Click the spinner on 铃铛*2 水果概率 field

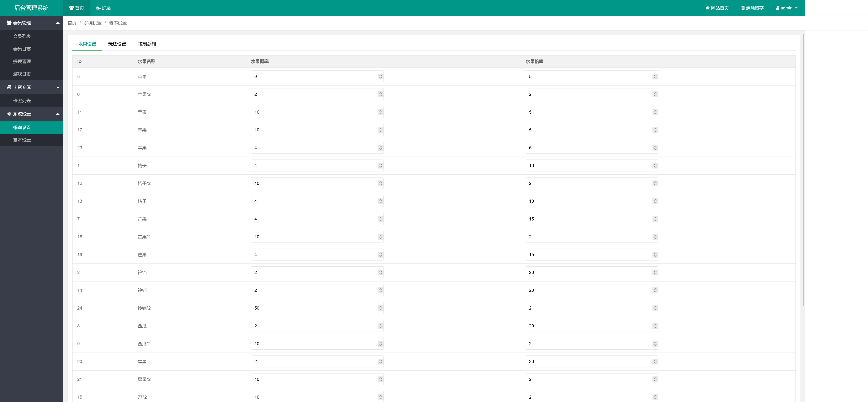(380, 308)
